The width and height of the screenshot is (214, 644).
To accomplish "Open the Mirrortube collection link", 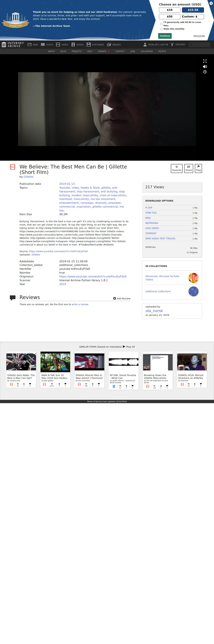I will coord(162,278).
